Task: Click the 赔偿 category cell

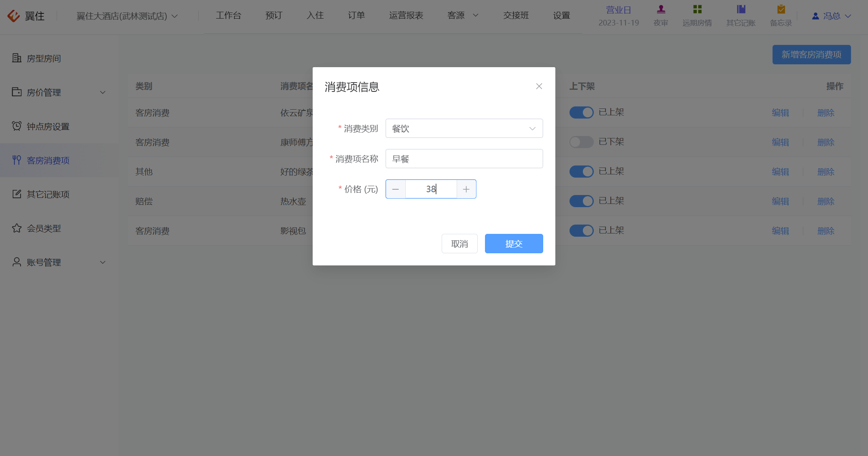Action: click(x=144, y=201)
